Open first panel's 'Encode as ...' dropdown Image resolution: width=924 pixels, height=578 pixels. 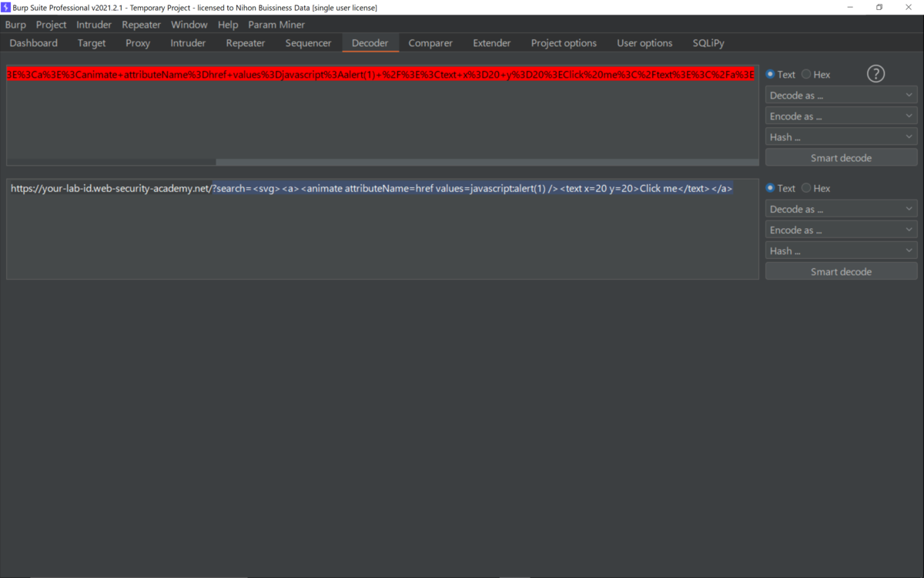pyautogui.click(x=841, y=116)
